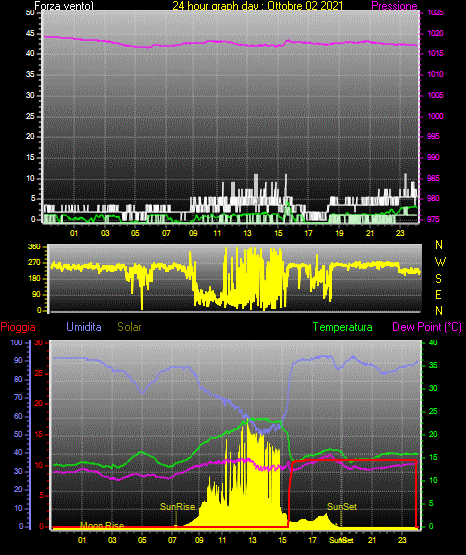
Task: Click the SunSet marker inside the chart
Action: click(x=342, y=507)
